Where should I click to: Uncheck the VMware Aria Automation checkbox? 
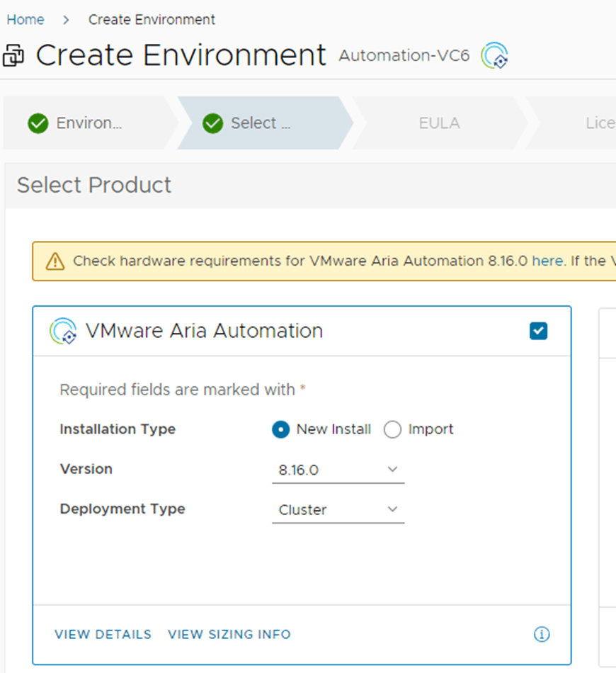tap(538, 331)
